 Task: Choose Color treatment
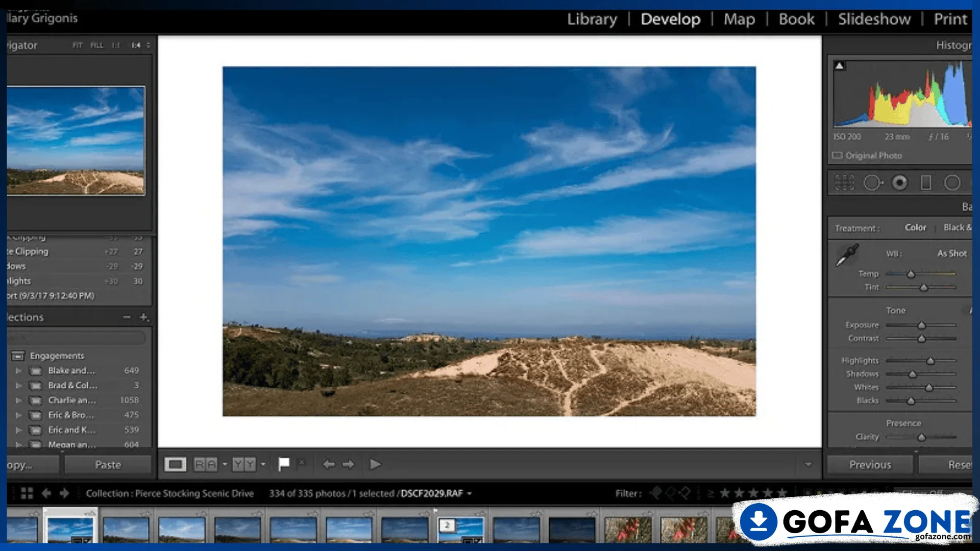tap(915, 228)
